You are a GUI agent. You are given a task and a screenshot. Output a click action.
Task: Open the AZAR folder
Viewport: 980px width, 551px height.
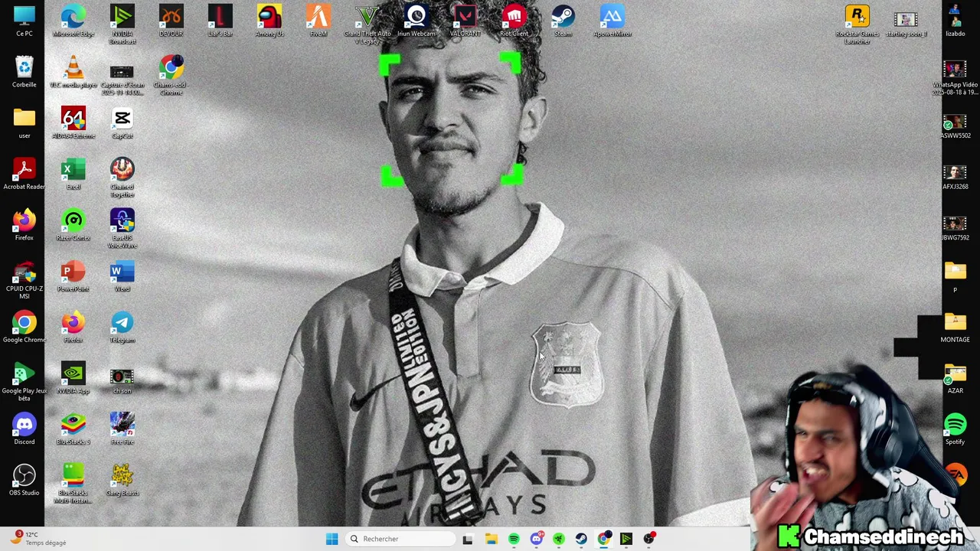pyautogui.click(x=955, y=377)
